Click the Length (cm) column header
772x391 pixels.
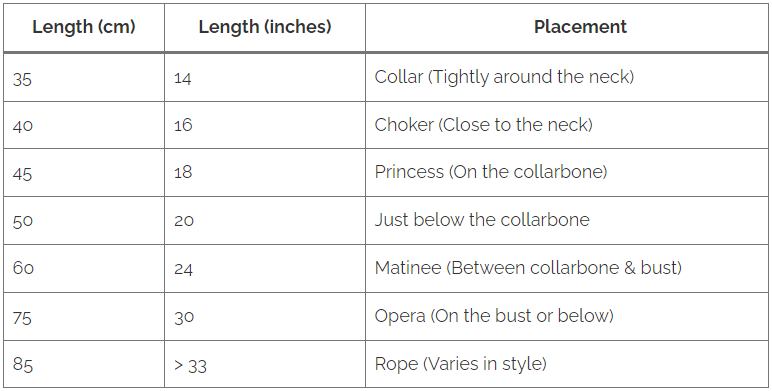(84, 28)
